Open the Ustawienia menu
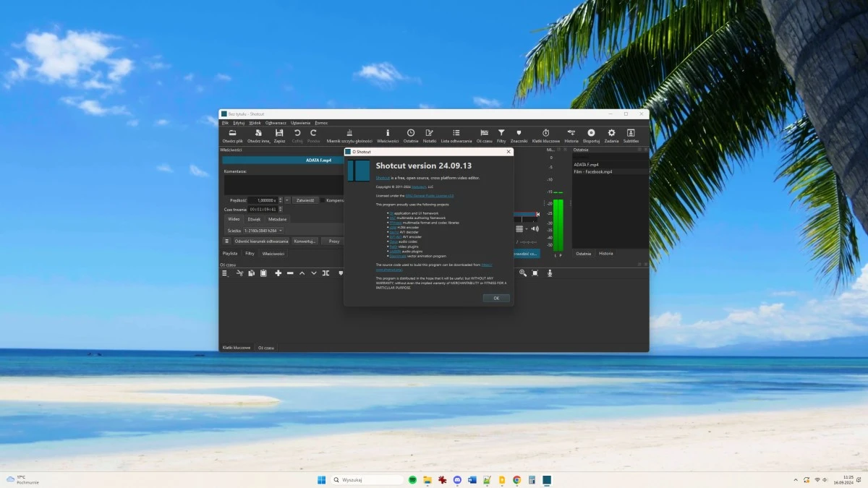Screen dimensions: 868x488 [301, 123]
